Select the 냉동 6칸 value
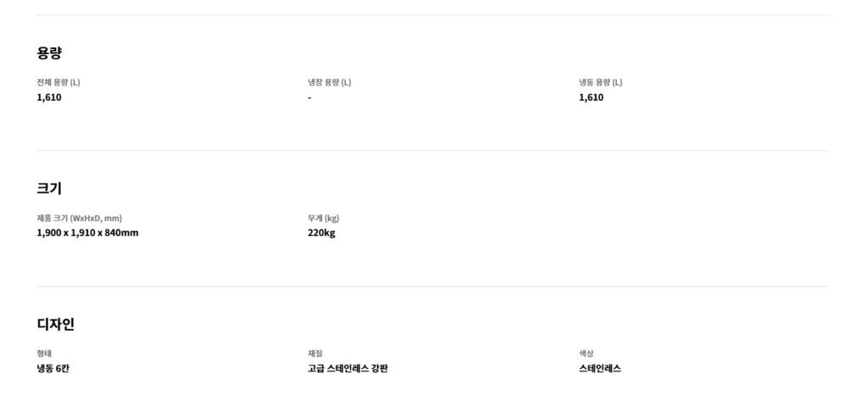The width and height of the screenshot is (868, 402). [53, 369]
